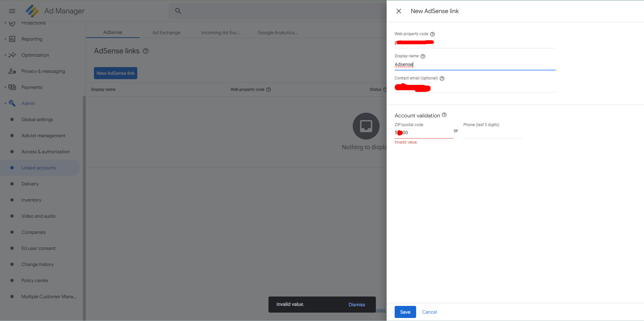Open the hamburger main menu
The width and height of the screenshot is (644, 321).
pyautogui.click(x=12, y=11)
